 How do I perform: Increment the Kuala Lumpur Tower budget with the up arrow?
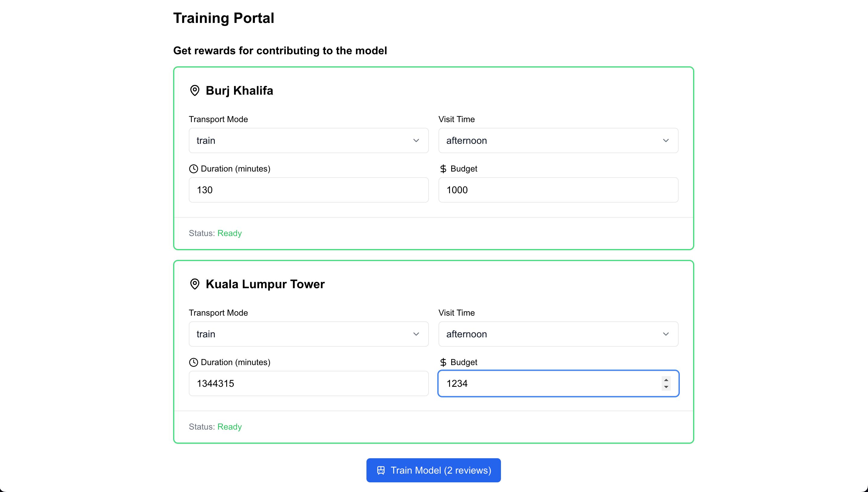(x=666, y=380)
